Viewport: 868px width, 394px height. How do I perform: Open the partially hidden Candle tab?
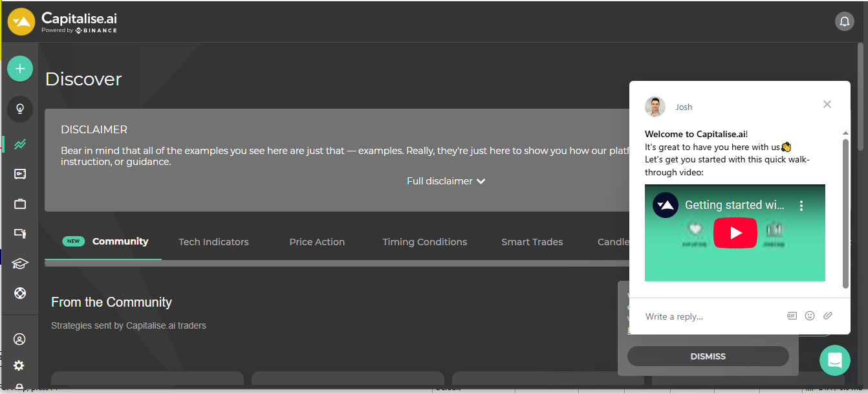613,242
